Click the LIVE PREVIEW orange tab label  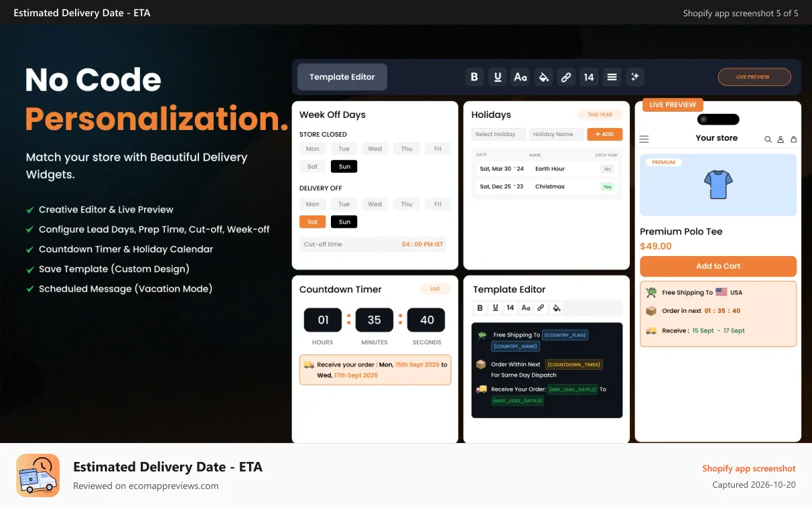[673, 105]
